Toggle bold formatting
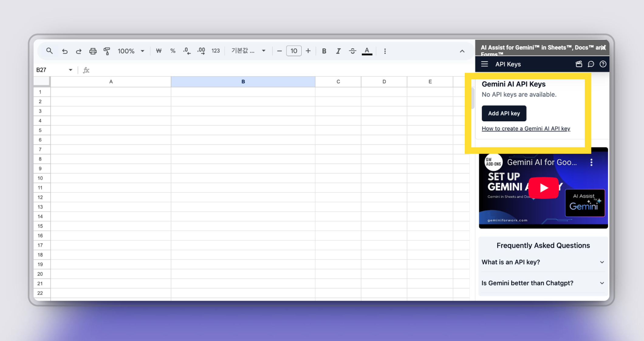This screenshot has height=341, width=644. click(x=324, y=51)
